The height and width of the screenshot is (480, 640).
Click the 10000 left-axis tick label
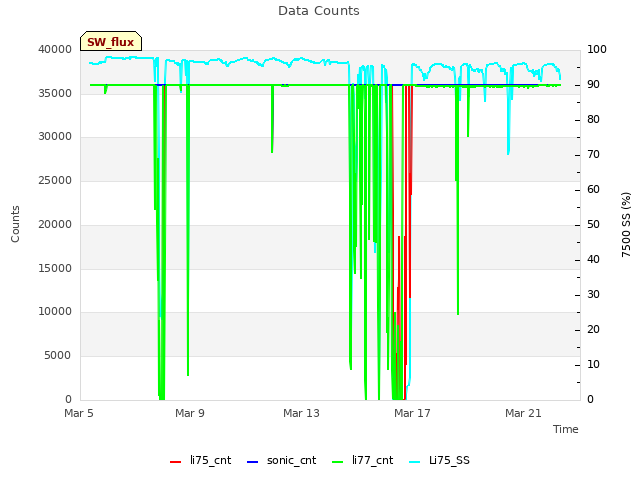55,312
